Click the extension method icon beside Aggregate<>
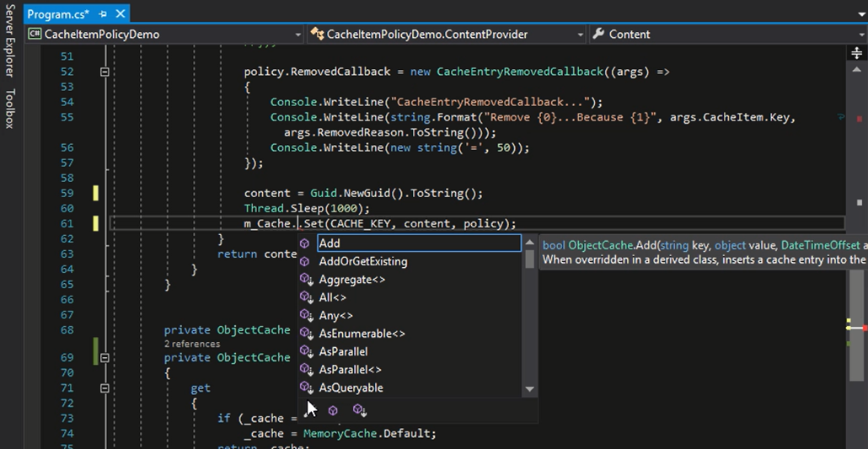The image size is (868, 449). pyautogui.click(x=306, y=280)
